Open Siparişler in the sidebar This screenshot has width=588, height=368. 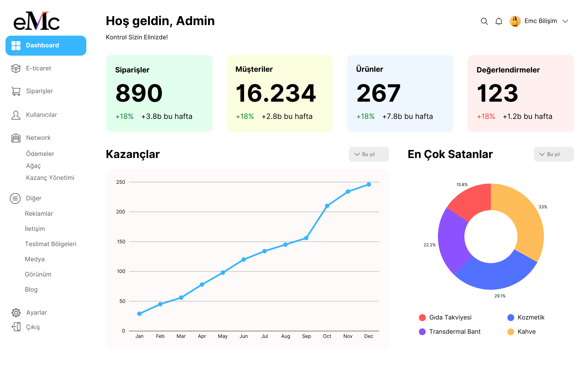[39, 91]
